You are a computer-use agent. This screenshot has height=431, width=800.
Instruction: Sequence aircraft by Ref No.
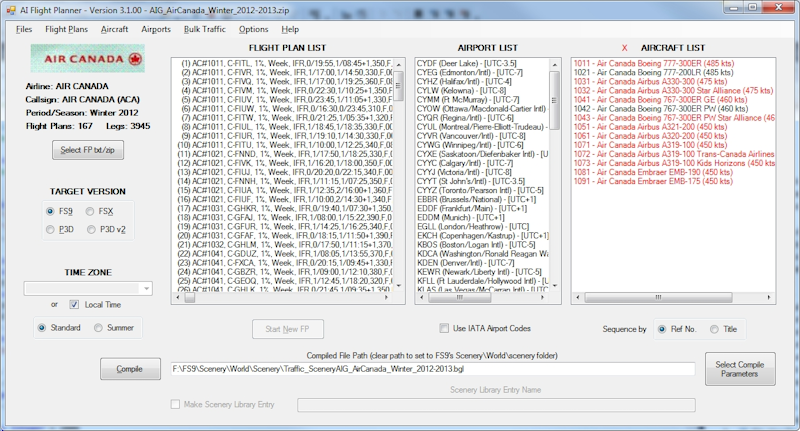tap(662, 329)
